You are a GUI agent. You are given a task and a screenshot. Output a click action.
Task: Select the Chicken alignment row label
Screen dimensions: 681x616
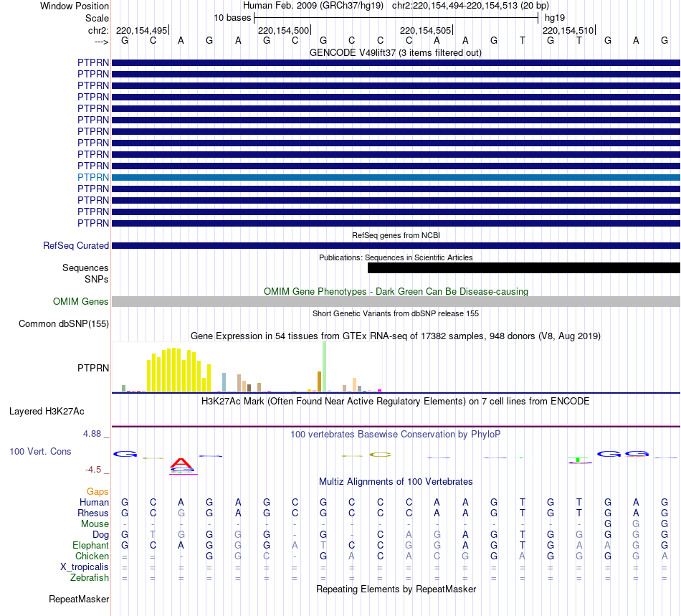pos(92,556)
